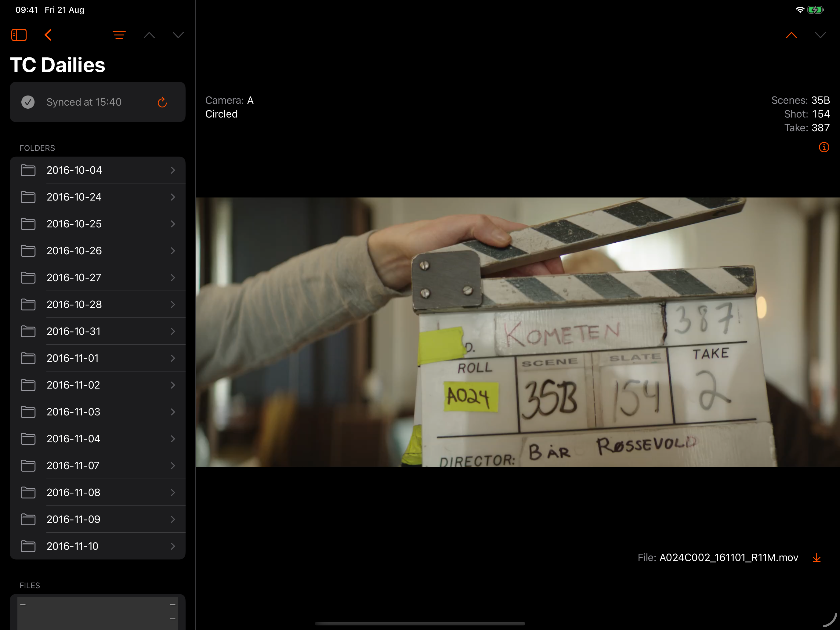Click the synced checkmark status icon
The height and width of the screenshot is (630, 840).
pyautogui.click(x=28, y=102)
